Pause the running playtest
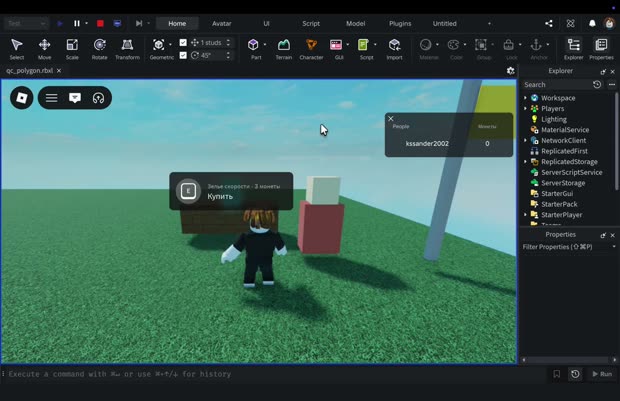This screenshot has width=620, height=401. [x=77, y=23]
